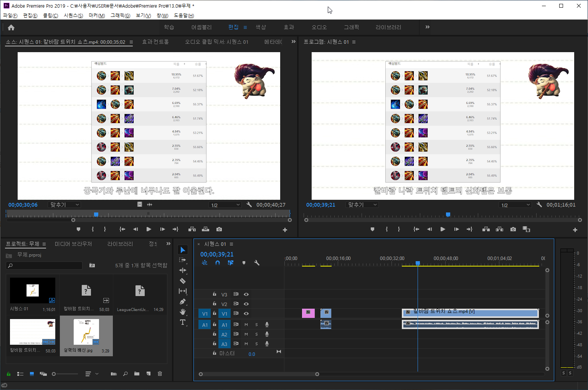The width and height of the screenshot is (588, 390).
Task: Toggle V3 track output eye
Action: (x=246, y=294)
